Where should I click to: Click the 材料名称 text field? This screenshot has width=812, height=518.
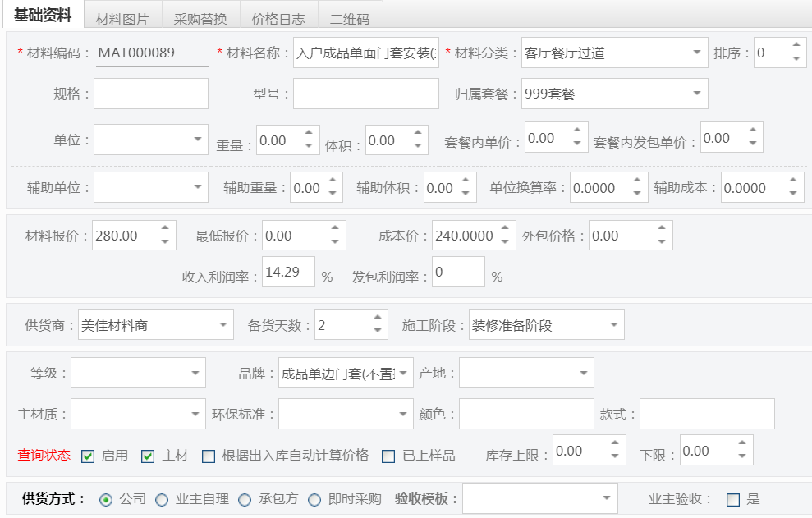pos(366,53)
